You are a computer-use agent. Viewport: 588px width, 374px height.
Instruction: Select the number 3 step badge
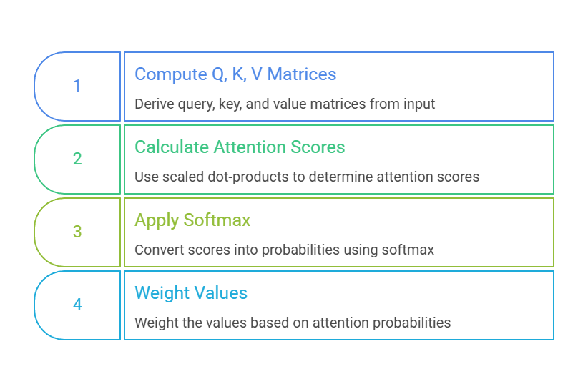pos(77,232)
